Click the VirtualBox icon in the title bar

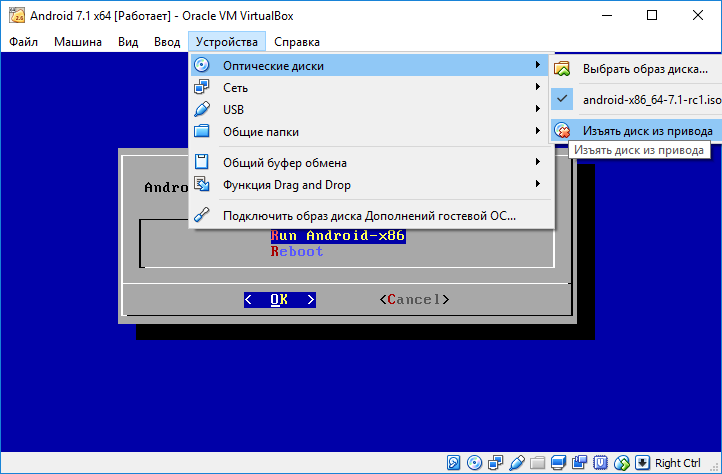17,15
